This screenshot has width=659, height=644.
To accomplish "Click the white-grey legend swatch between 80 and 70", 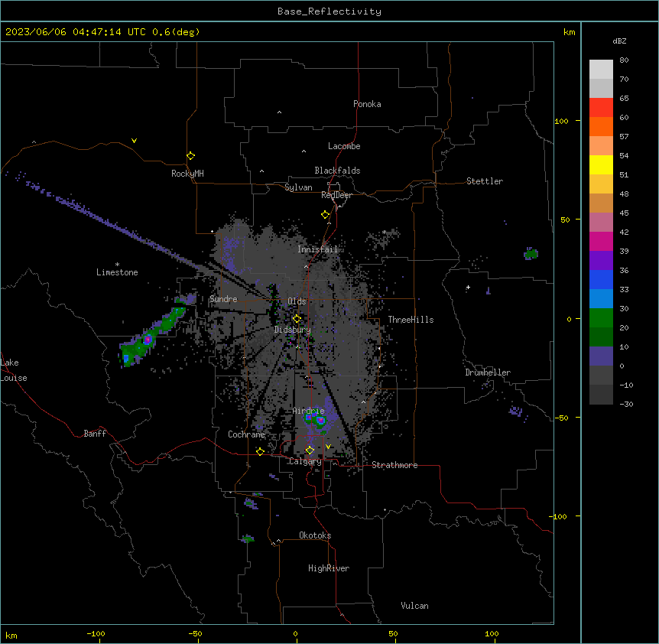I will (601, 70).
